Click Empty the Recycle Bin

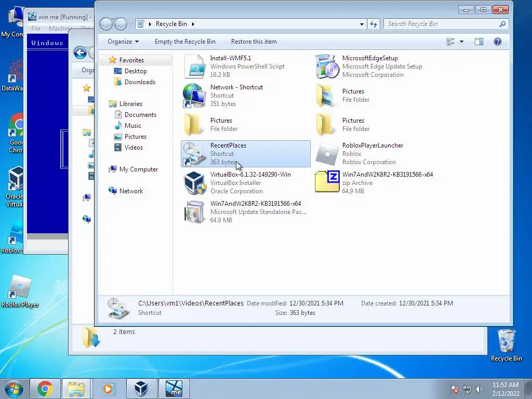(x=185, y=42)
